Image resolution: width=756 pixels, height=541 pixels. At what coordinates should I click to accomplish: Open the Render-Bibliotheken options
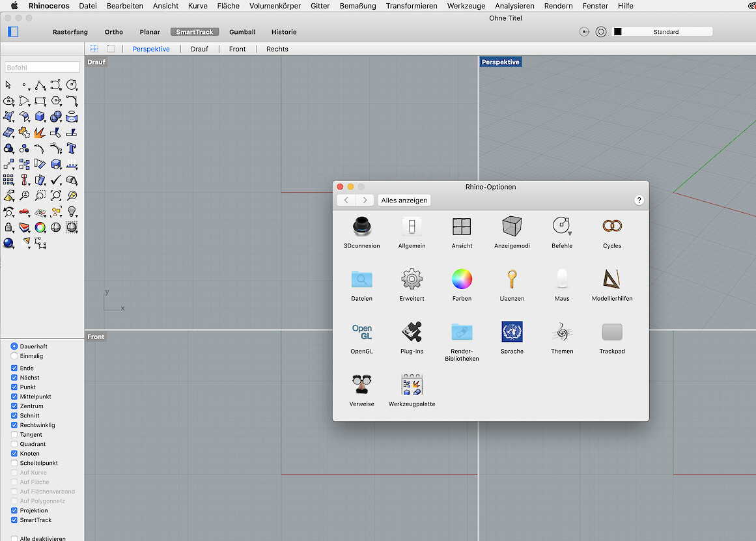tap(462, 341)
